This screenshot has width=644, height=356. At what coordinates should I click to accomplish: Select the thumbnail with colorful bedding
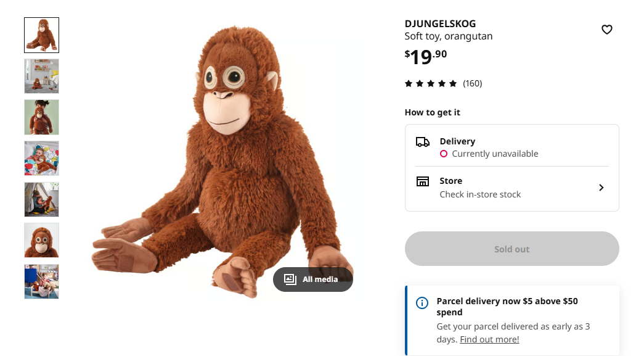(42, 159)
